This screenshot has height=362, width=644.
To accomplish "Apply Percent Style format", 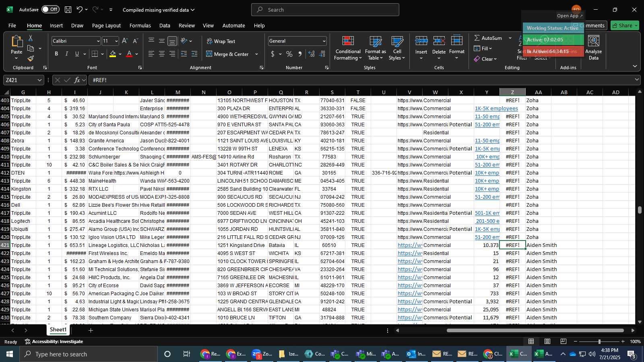I will [x=289, y=54].
